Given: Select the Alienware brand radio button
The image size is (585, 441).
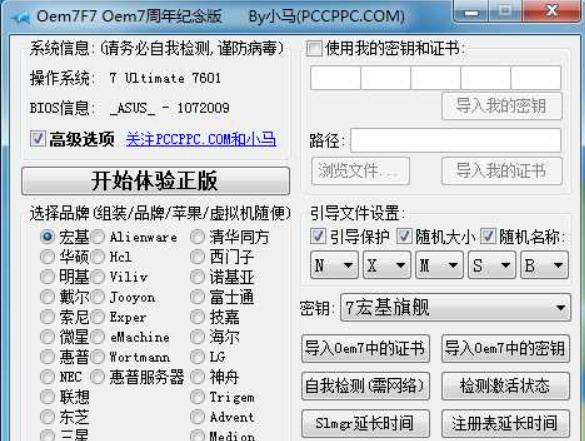Looking at the screenshot, I should (98, 237).
